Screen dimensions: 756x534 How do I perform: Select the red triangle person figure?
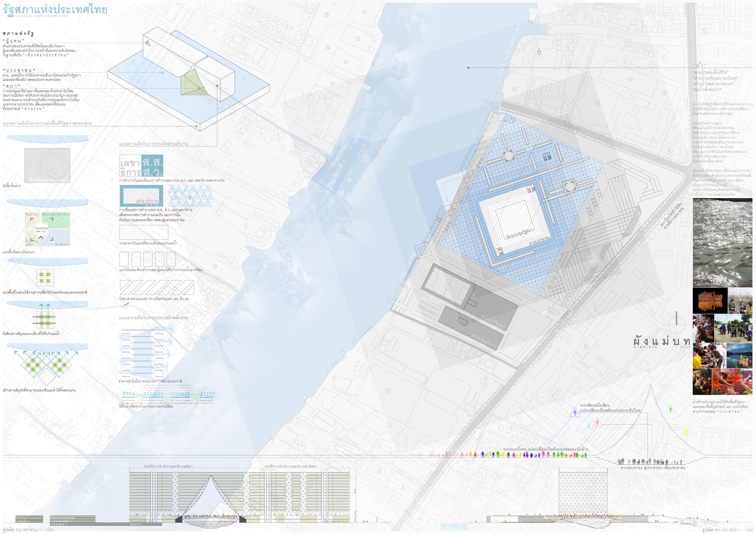[597, 422]
